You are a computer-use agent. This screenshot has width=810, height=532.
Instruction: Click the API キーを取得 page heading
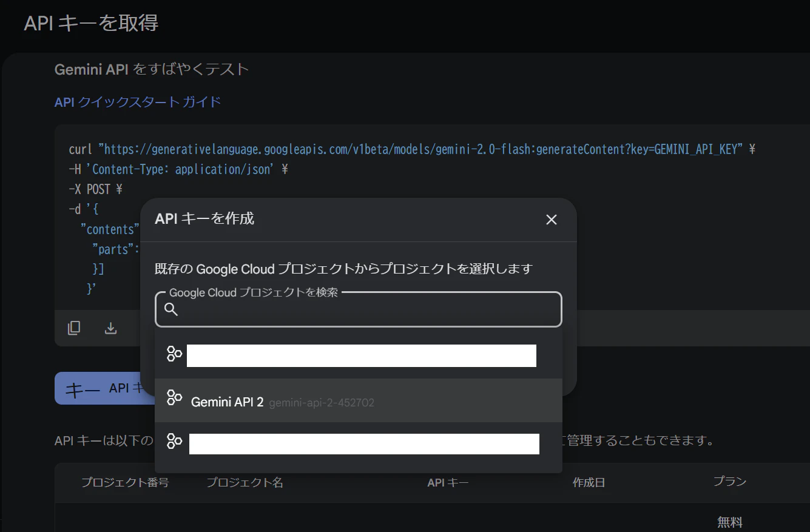[x=91, y=23]
